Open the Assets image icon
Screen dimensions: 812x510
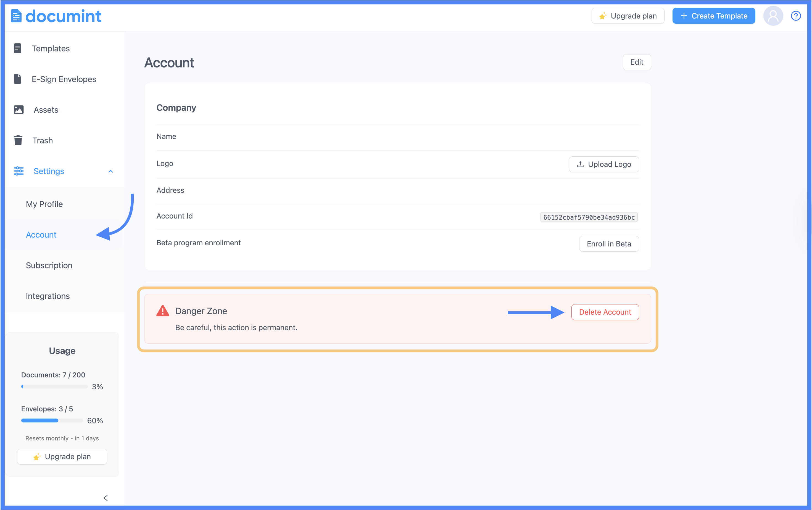tap(19, 110)
